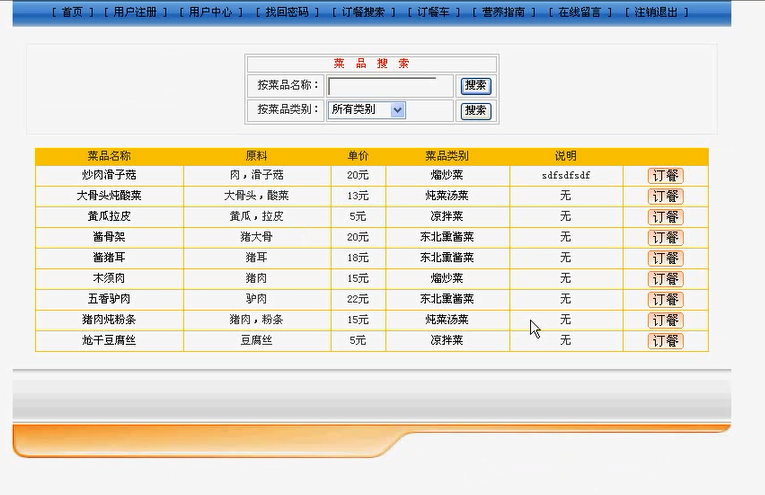Open 营养指南 in the top menu
Screen dimensions: 765x495
click(x=503, y=12)
